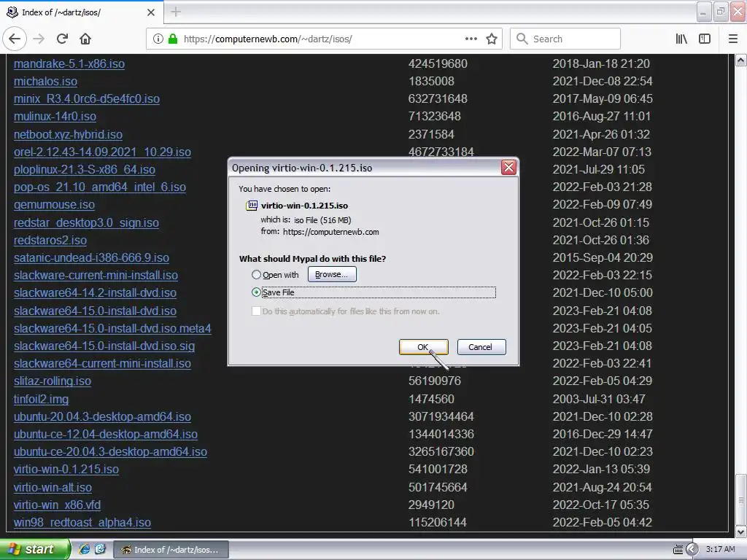This screenshot has height=560, width=747.
Task: Click the 3:17 AM taskbar clock
Action: click(720, 550)
